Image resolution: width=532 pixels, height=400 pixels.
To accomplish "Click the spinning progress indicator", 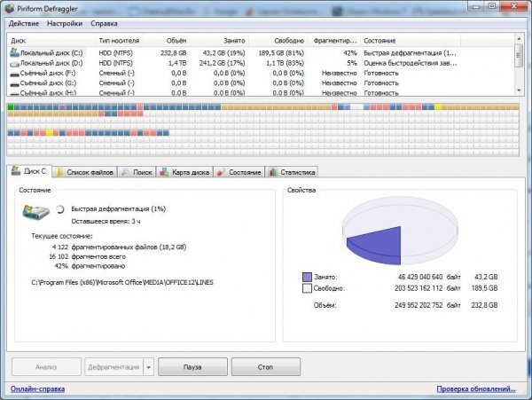I will coord(60,209).
